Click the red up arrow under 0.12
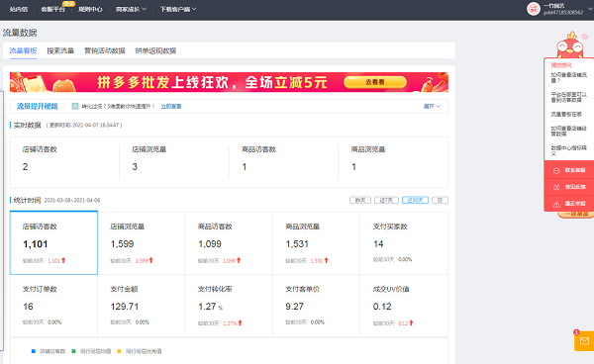This screenshot has width=594, height=364. coord(411,322)
